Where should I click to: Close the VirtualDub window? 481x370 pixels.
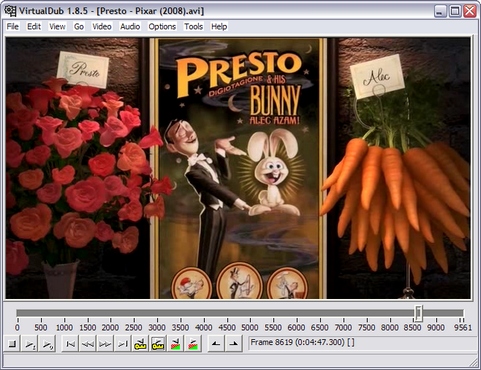[470, 11]
